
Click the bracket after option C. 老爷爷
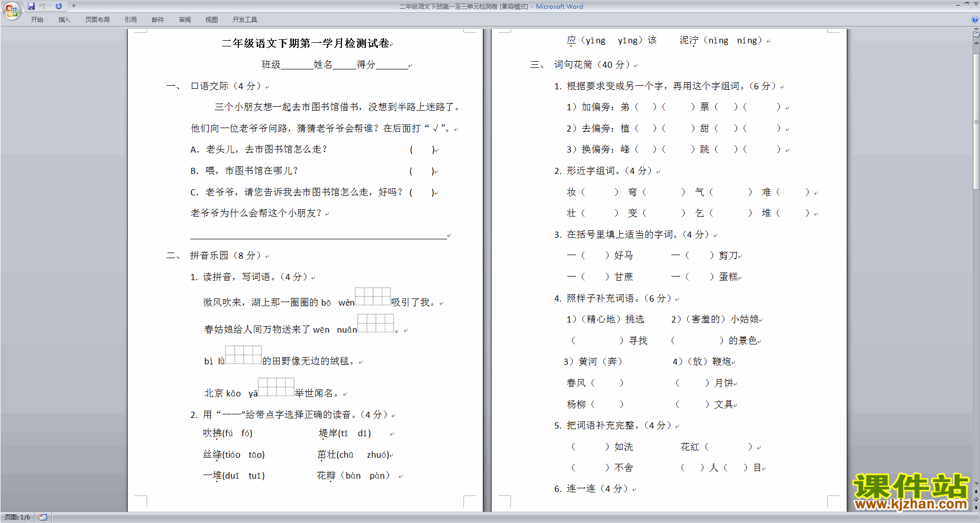pos(422,192)
